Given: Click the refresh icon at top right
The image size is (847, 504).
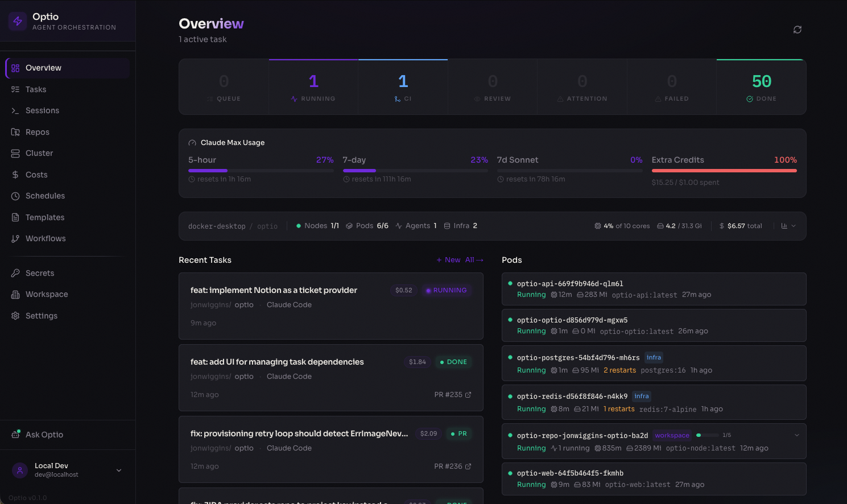Looking at the screenshot, I should click(797, 29).
